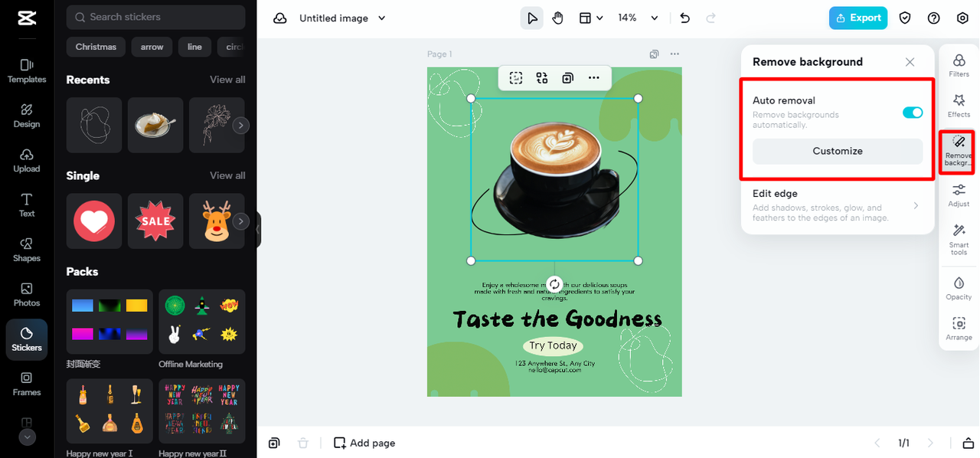Screen dimensions: 980x458
Task: Select the Hand pan tool
Action: pyautogui.click(x=557, y=18)
